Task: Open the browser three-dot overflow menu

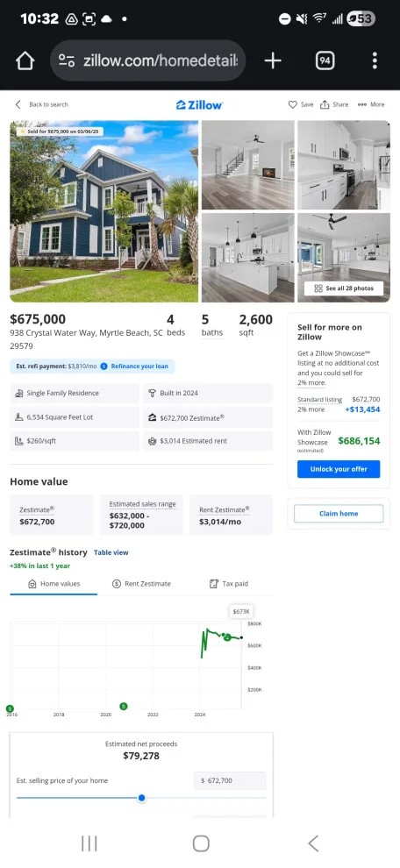Action: pos(375,60)
